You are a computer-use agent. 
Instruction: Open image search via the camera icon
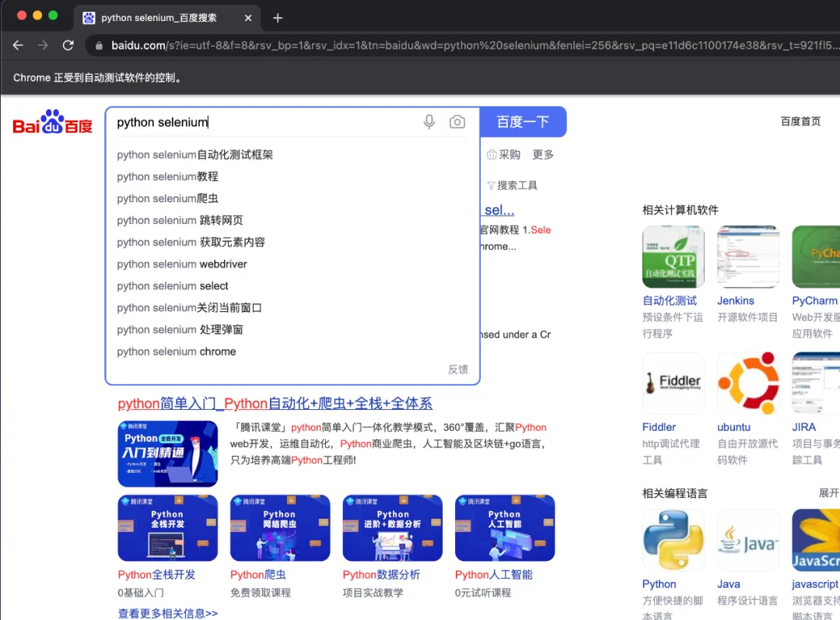(457, 121)
